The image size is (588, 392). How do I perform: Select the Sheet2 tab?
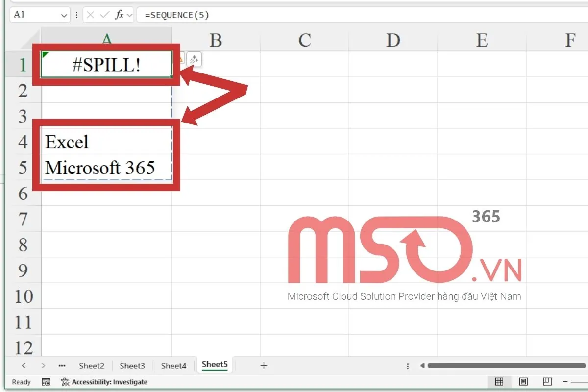pyautogui.click(x=91, y=365)
